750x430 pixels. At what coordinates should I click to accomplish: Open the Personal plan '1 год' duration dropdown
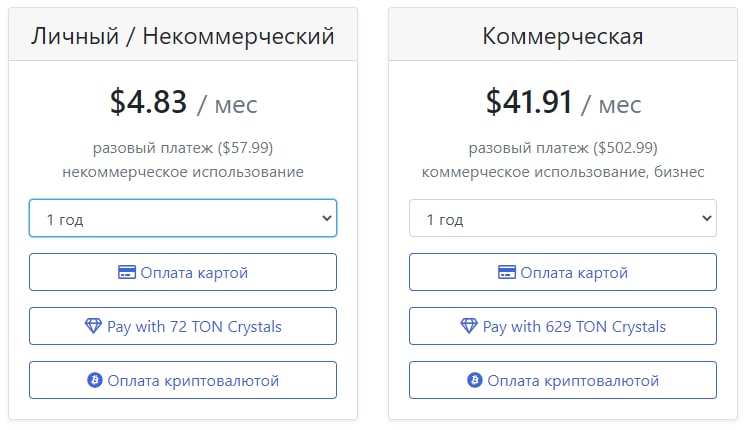click(183, 218)
